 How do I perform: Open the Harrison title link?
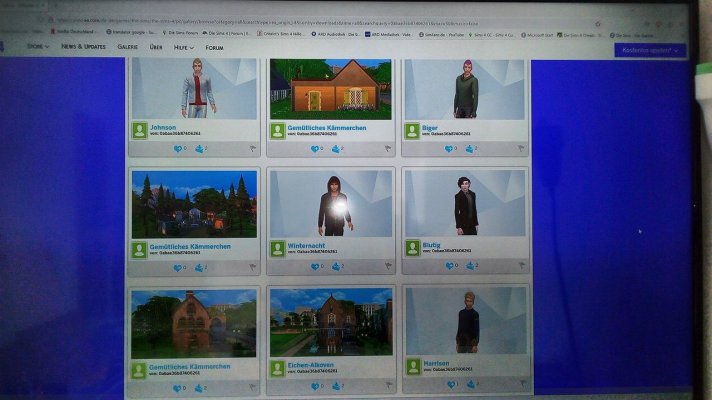click(436, 364)
